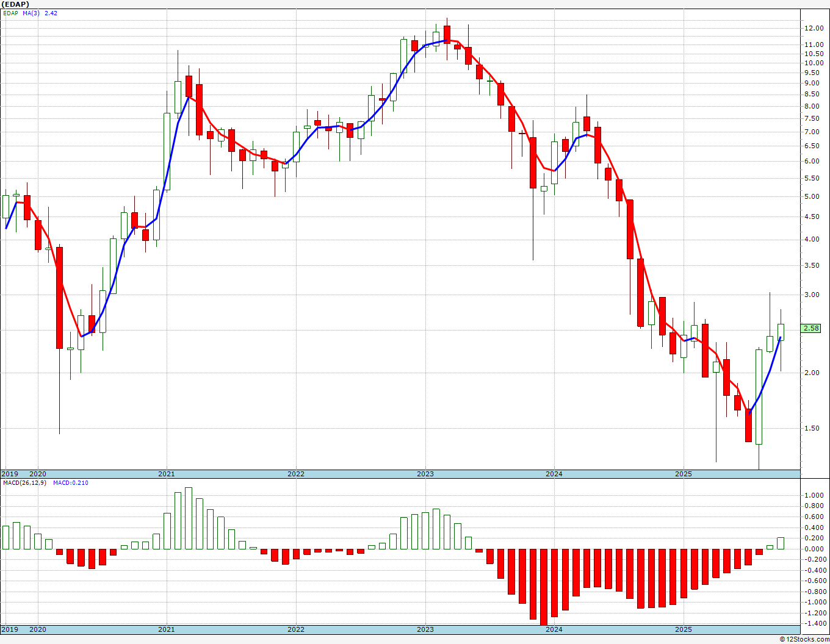830x644 pixels.
Task: Select the 12.00 price axis label
Action: (813, 28)
